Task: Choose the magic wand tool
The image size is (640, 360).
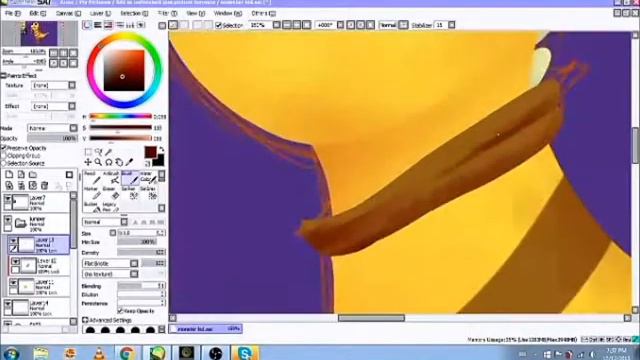Action: tap(109, 152)
